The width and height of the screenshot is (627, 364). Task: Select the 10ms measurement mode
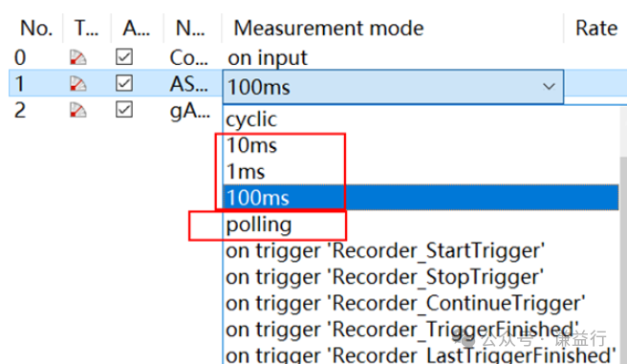421,145
